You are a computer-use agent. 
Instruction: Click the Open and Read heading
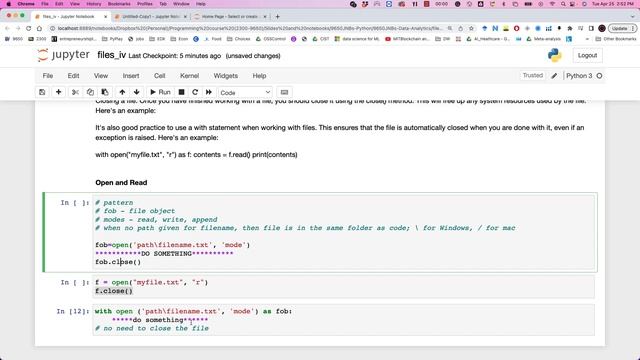click(121, 183)
